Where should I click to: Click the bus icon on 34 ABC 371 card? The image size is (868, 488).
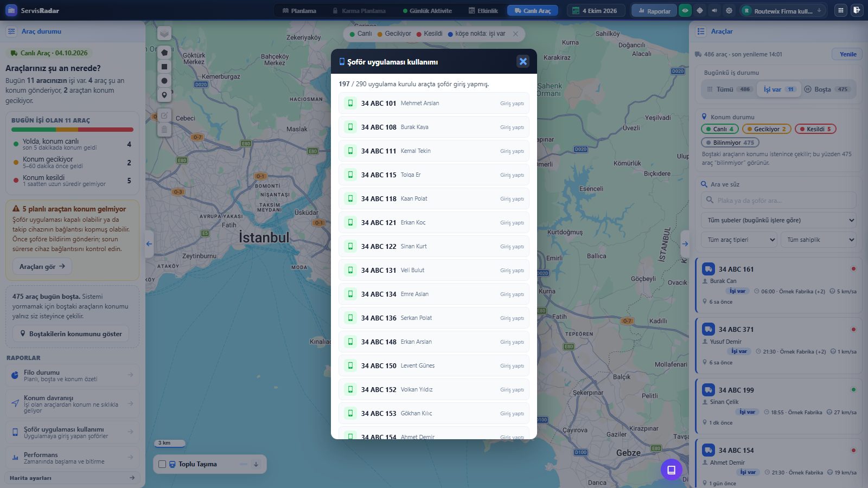pos(709,329)
